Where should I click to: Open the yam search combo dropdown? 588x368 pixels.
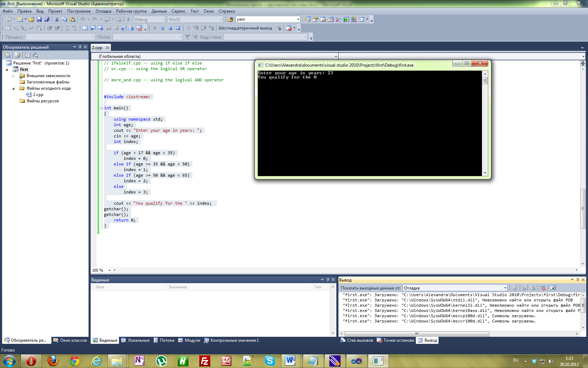coord(298,19)
